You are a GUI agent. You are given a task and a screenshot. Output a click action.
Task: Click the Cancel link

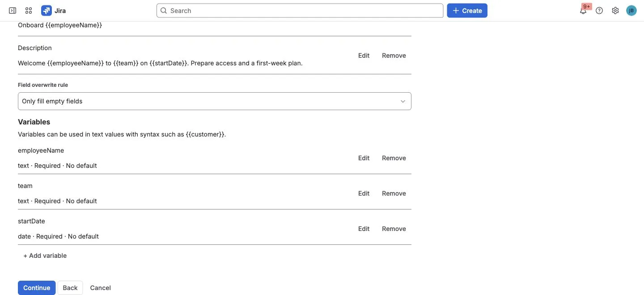pos(100,288)
